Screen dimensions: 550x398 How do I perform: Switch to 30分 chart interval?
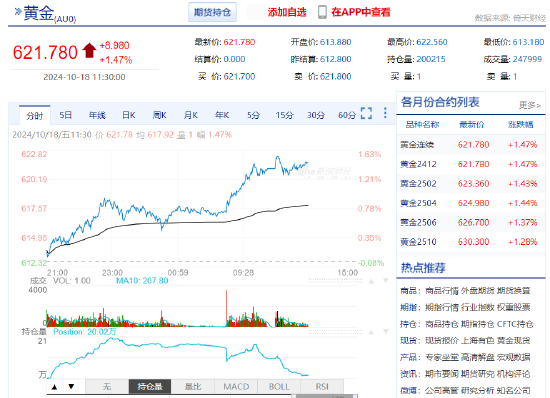pyautogui.click(x=316, y=115)
